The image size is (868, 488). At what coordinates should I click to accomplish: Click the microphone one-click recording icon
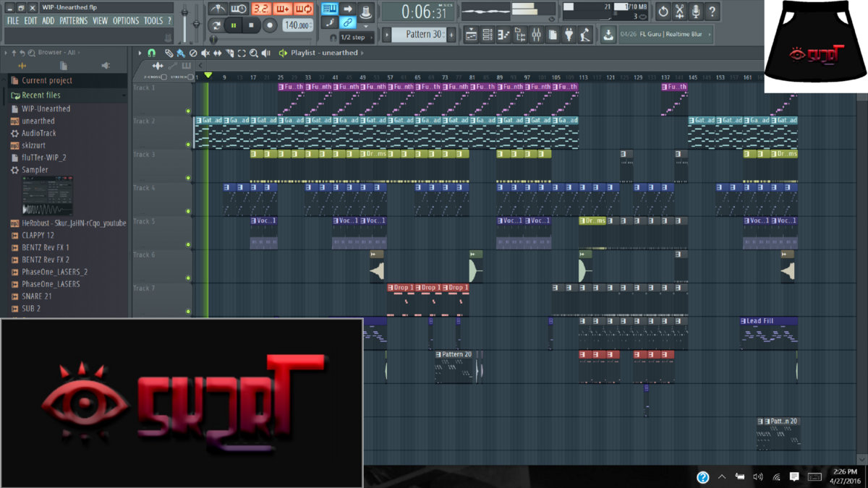click(696, 12)
